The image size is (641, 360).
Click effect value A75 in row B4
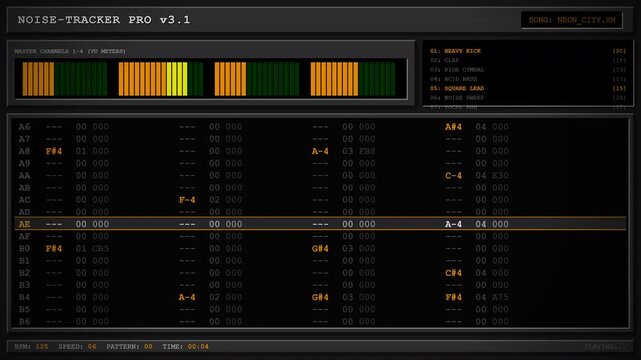click(500, 297)
